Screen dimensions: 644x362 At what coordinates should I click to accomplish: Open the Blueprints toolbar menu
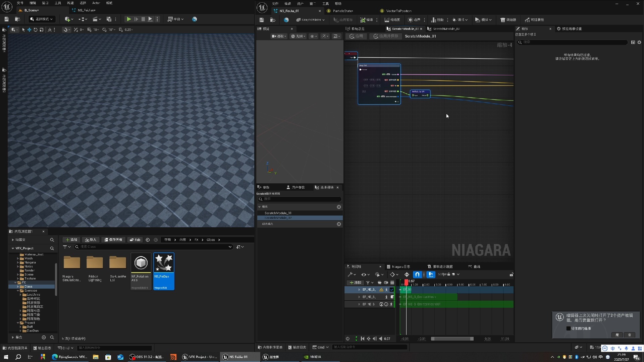(x=83, y=19)
